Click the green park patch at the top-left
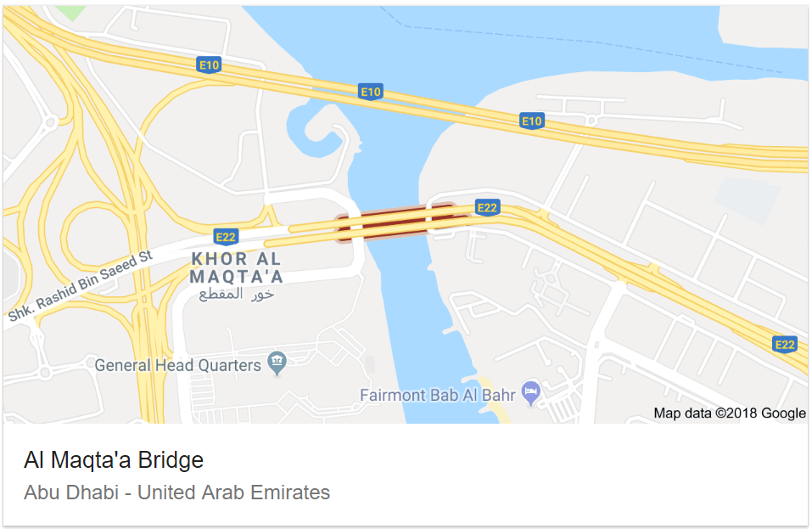 [x=71, y=13]
